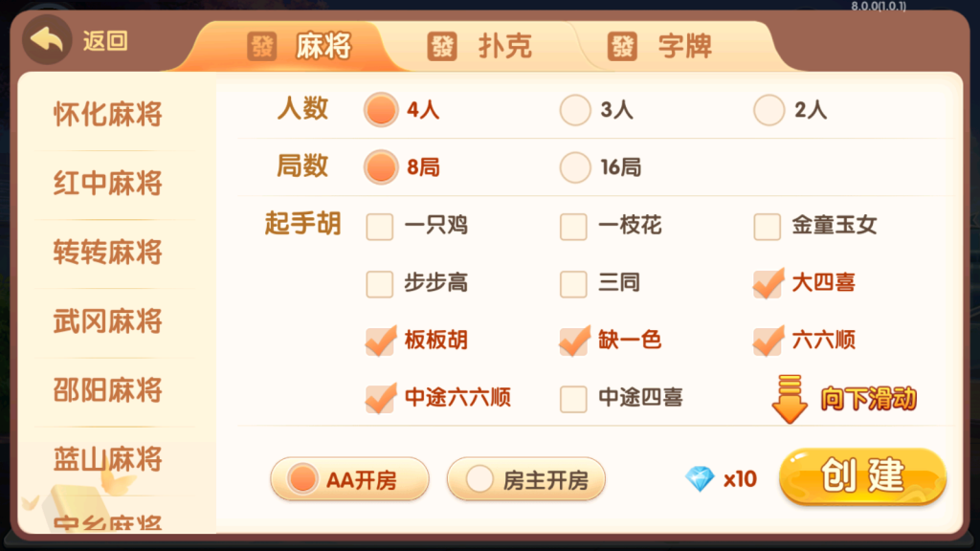Switch rounds to 16局
Image resolution: width=980 pixels, height=551 pixels.
coord(574,168)
